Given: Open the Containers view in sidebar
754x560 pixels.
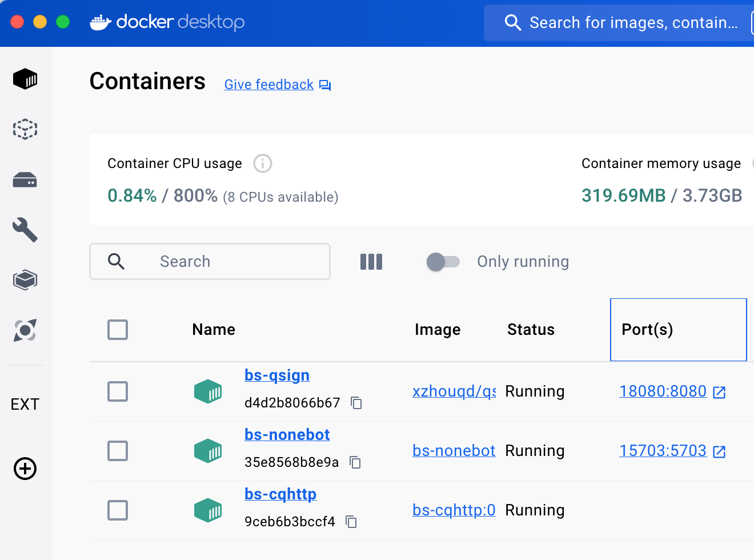Looking at the screenshot, I should 25,79.
